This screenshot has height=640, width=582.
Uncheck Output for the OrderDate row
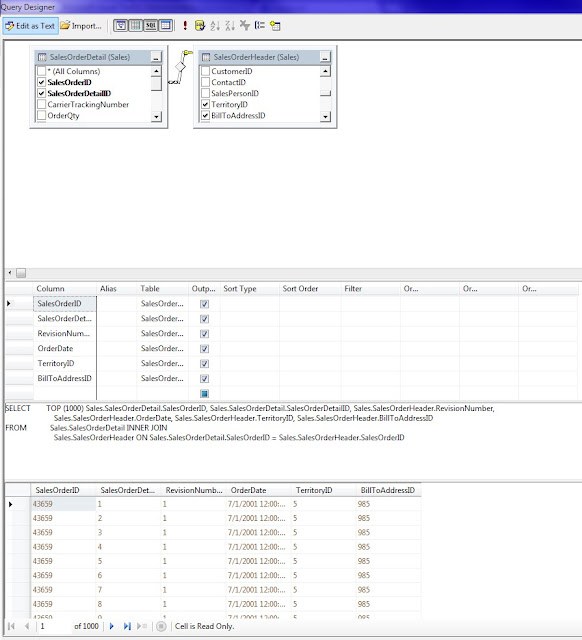pos(204,349)
